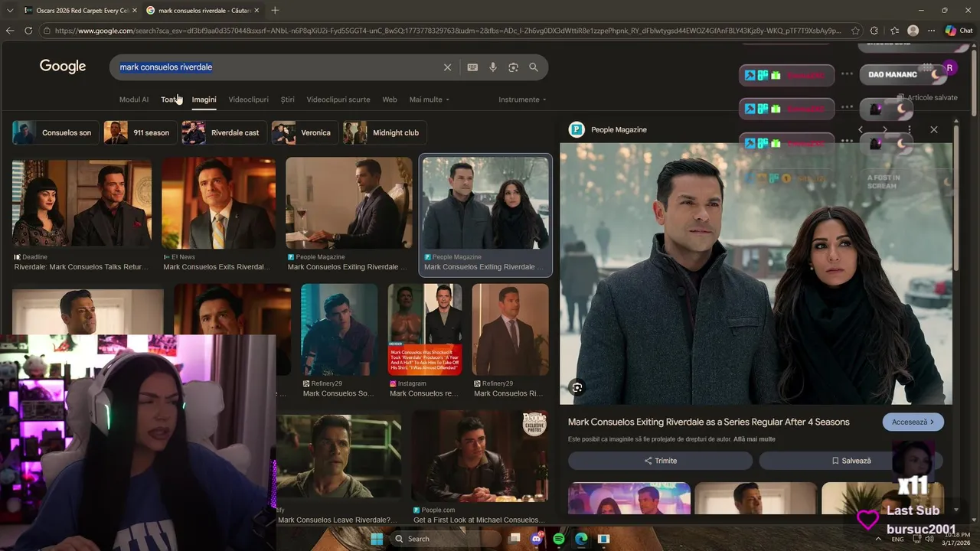This screenshot has height=551, width=980.
Task: Click the taskbar Search box
Action: [x=445, y=539]
